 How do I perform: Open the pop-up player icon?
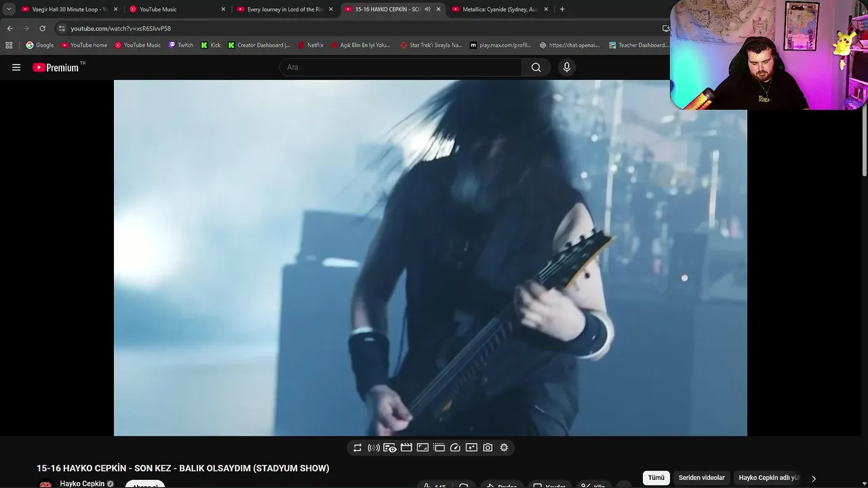pyautogui.click(x=439, y=447)
